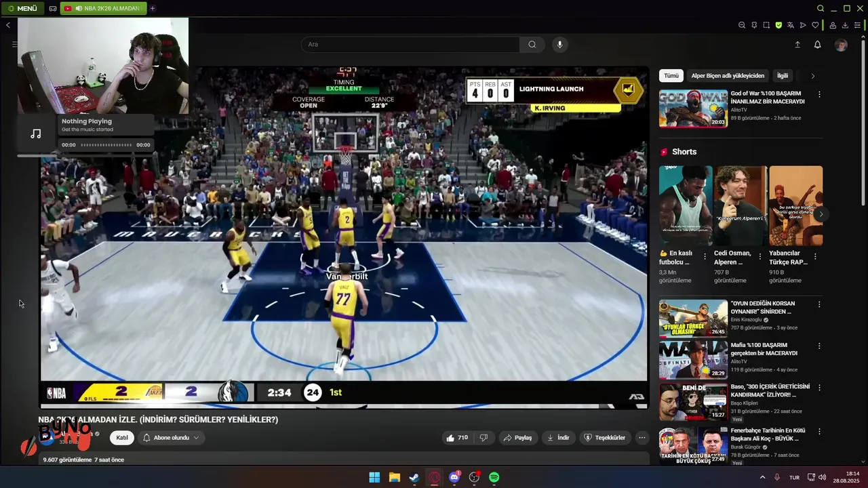Expand the Abone olundu subscription dropdown

pyautogui.click(x=171, y=438)
